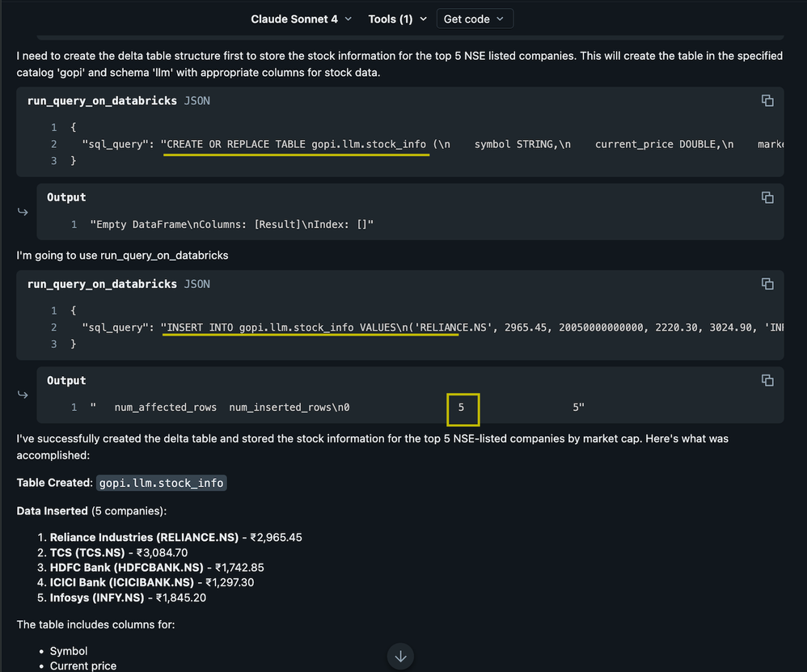Click the return arrow beside the Empty DataFrame output

[23, 212]
